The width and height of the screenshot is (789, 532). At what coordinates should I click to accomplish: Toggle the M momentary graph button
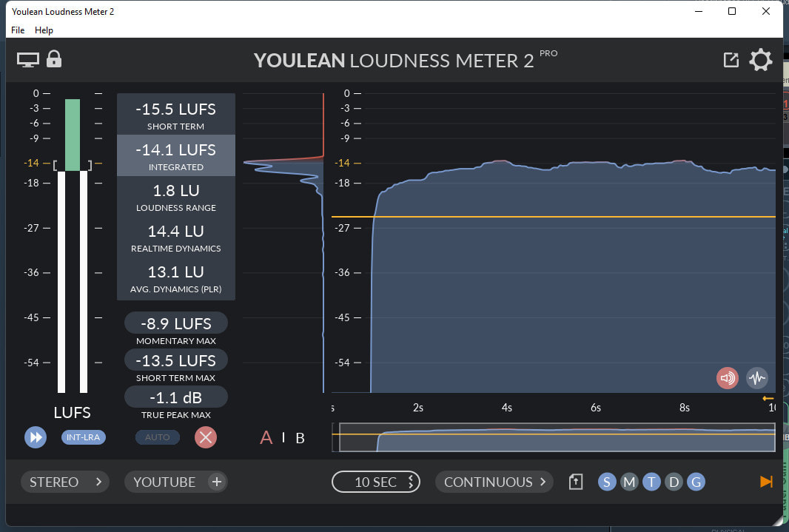click(x=629, y=482)
